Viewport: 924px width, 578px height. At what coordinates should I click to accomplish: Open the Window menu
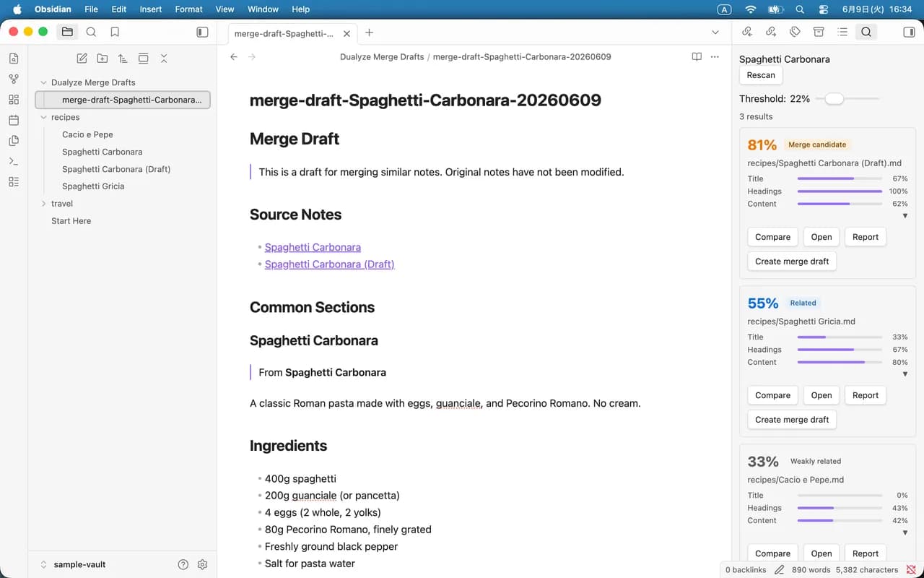coord(263,9)
